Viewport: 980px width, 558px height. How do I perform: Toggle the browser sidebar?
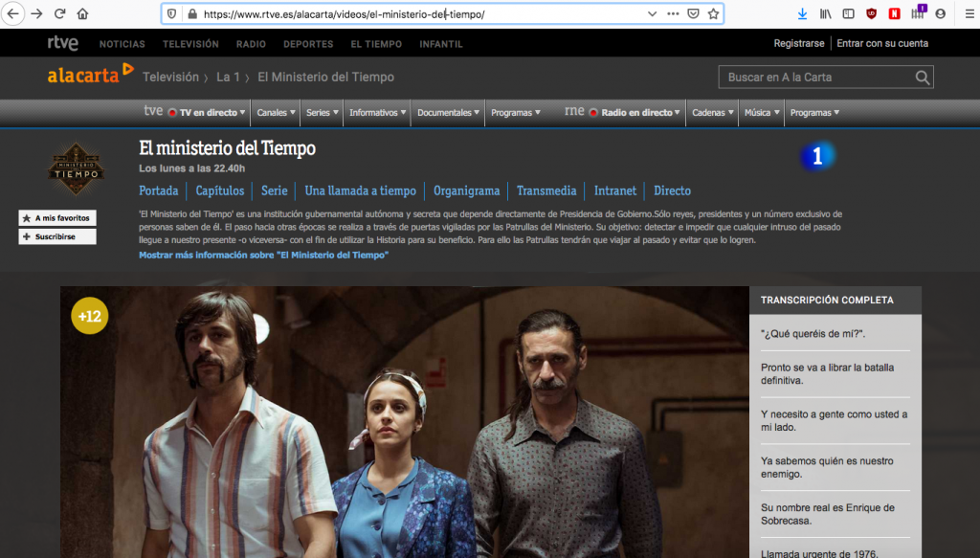pyautogui.click(x=848, y=13)
